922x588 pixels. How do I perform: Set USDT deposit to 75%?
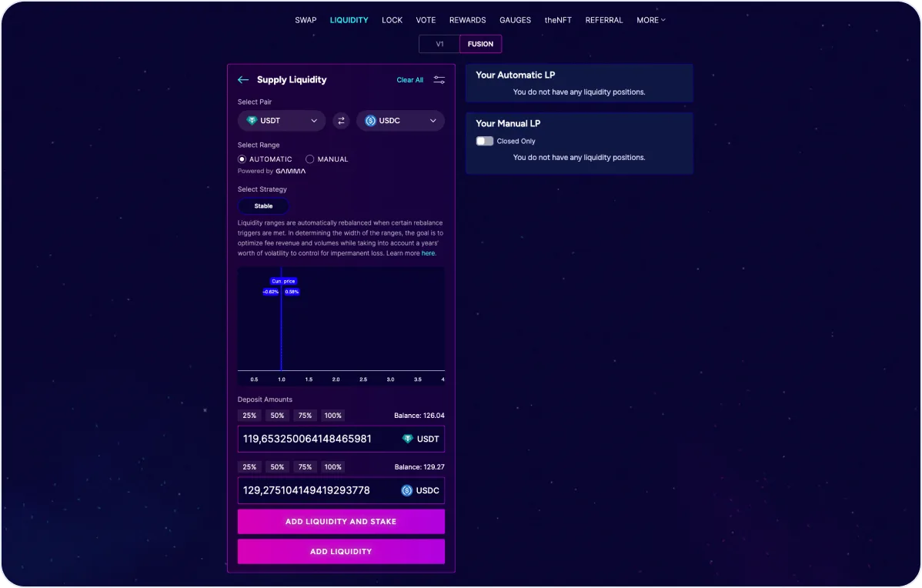[x=305, y=416]
